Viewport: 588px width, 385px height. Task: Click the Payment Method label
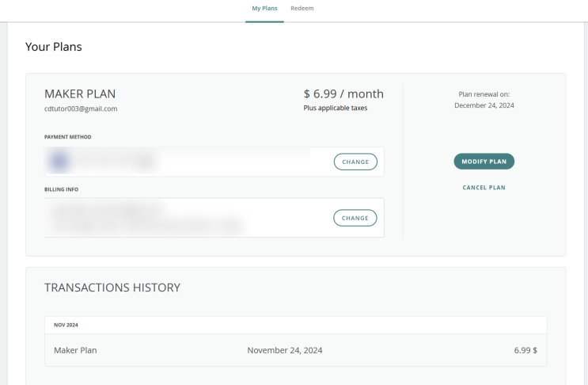click(68, 137)
